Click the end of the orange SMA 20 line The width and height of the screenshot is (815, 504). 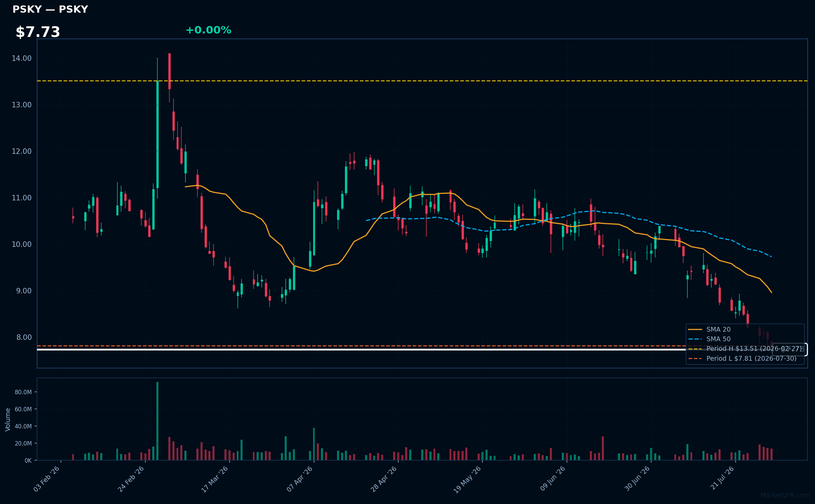tap(771, 292)
